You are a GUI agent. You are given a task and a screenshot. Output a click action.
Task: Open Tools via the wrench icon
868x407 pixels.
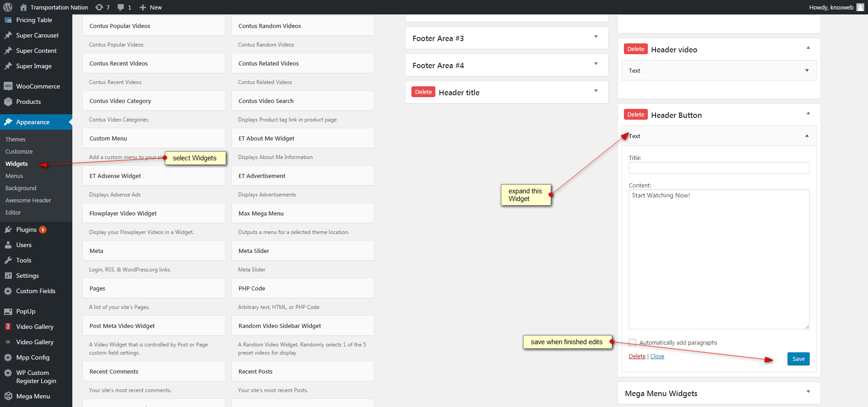point(8,260)
